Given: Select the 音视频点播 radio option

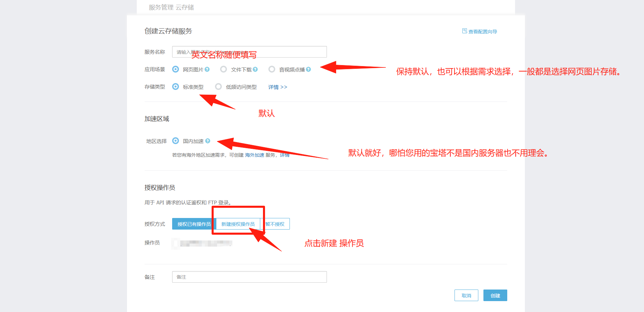Looking at the screenshot, I should 272,69.
